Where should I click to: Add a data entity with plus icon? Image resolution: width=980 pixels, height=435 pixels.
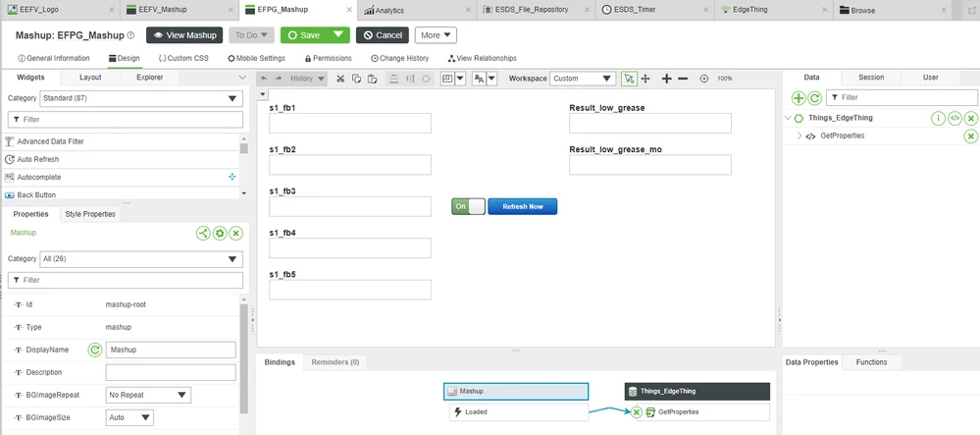pos(799,98)
